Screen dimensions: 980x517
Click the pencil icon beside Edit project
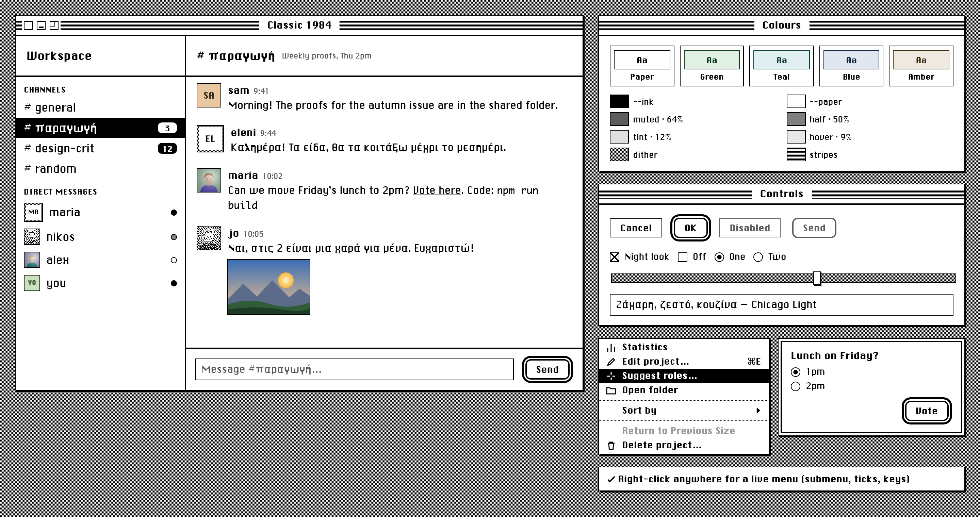point(611,362)
